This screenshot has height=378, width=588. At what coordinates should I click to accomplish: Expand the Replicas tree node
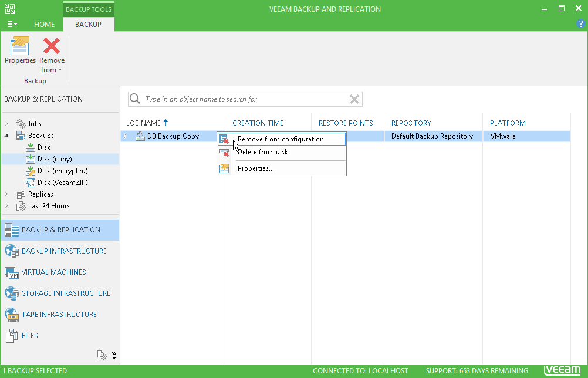click(6, 194)
